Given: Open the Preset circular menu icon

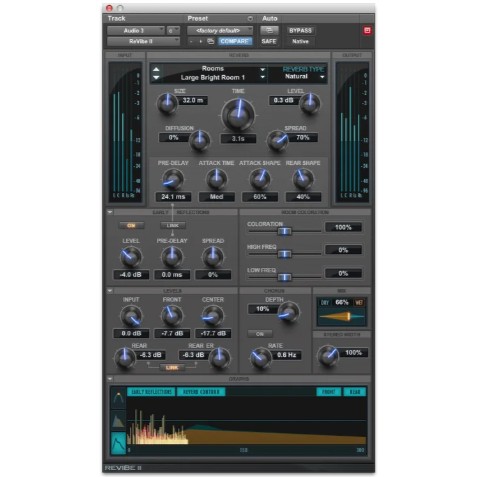Looking at the screenshot, I should pos(250,19).
